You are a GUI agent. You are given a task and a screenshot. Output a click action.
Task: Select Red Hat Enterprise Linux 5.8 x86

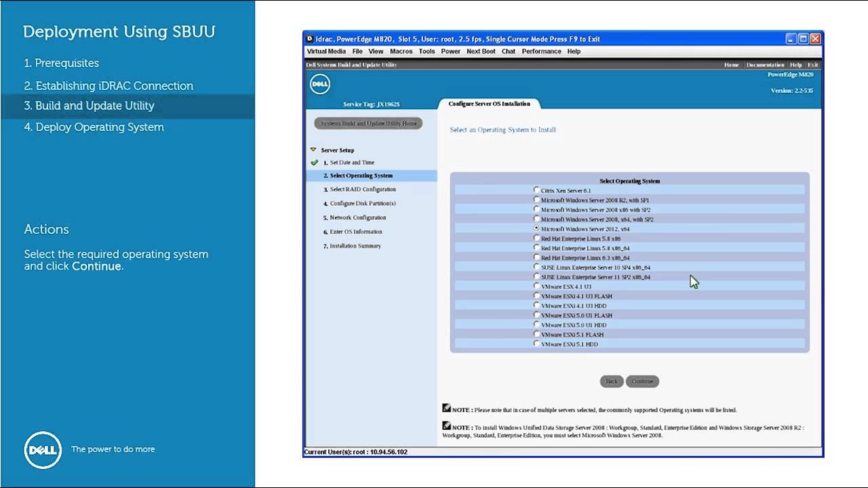(x=537, y=239)
